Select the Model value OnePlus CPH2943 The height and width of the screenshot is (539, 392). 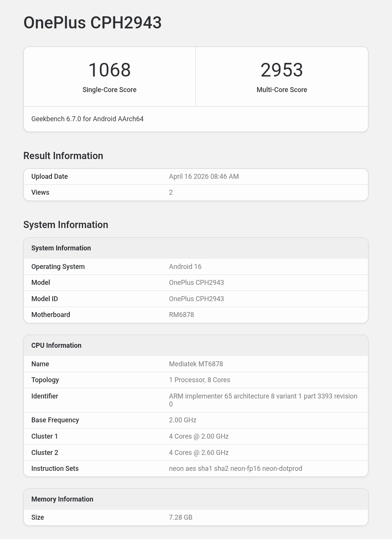(196, 283)
